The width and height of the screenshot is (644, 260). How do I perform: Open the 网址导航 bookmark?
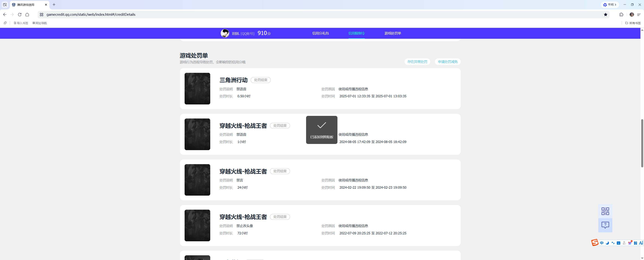pyautogui.click(x=40, y=23)
